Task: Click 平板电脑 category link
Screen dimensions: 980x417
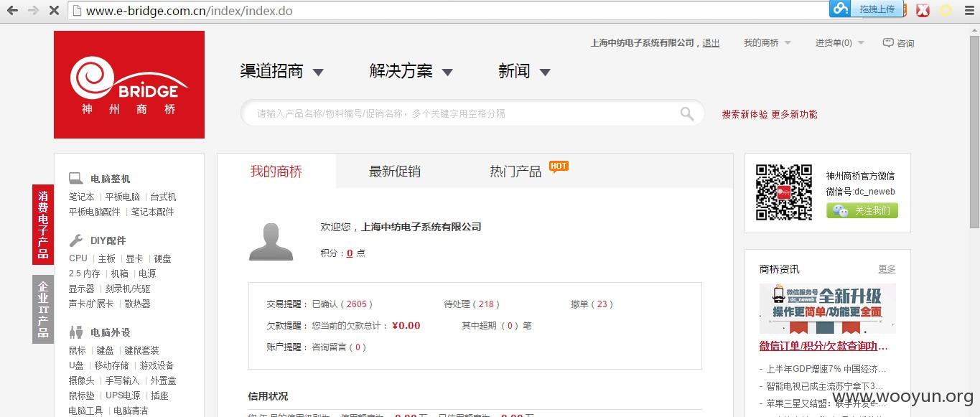Action: pos(123,197)
